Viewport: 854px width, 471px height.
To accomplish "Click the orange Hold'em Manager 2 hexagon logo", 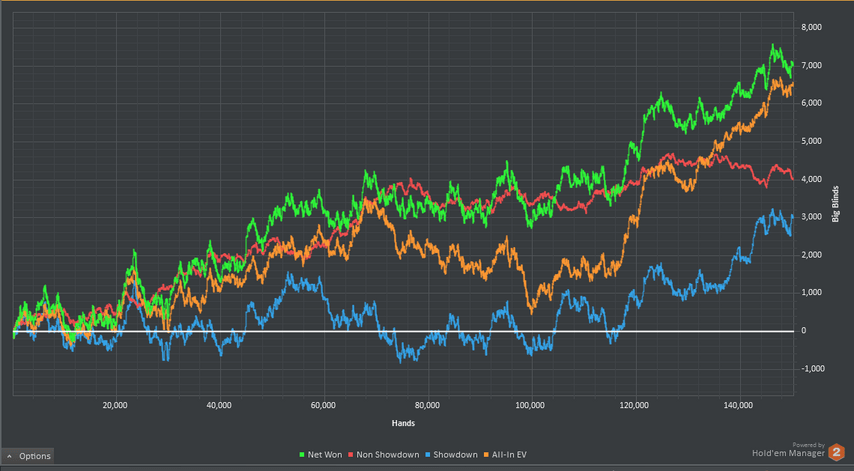I will (x=837, y=452).
